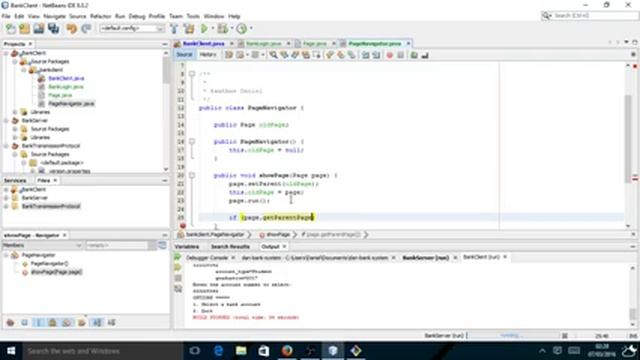Expand BankClient Libraries node in Projects tree
Screen dimensions: 640x360
pos(15,112)
